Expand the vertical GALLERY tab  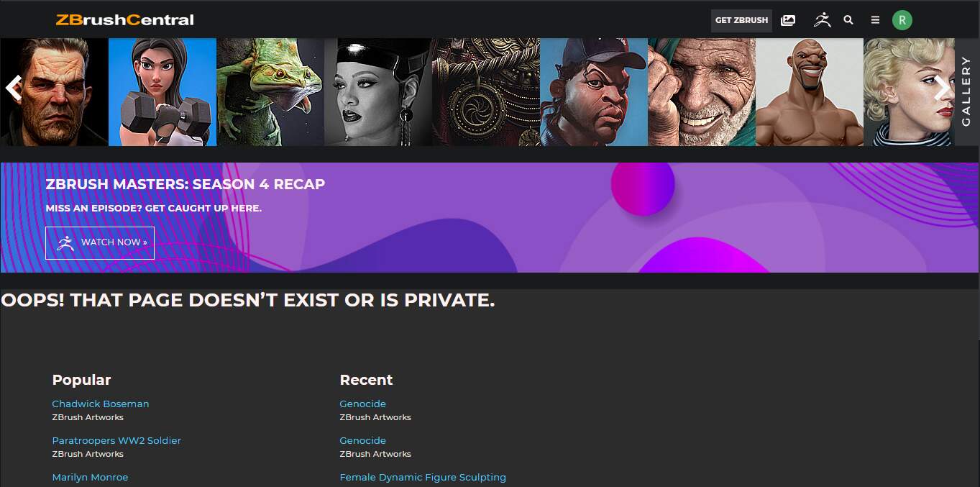[x=966, y=91]
